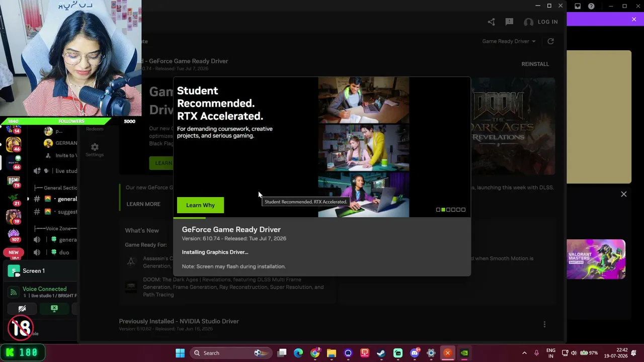Select the last carousel indicator dot

point(463,210)
